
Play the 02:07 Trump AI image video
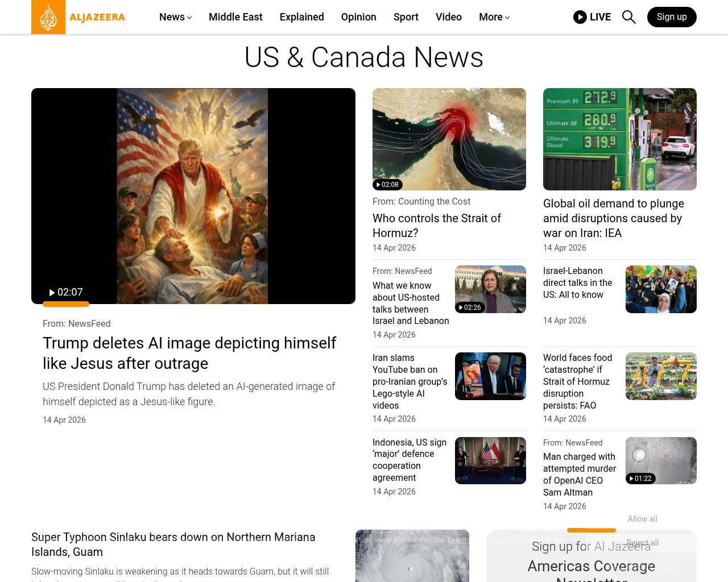pos(66,292)
